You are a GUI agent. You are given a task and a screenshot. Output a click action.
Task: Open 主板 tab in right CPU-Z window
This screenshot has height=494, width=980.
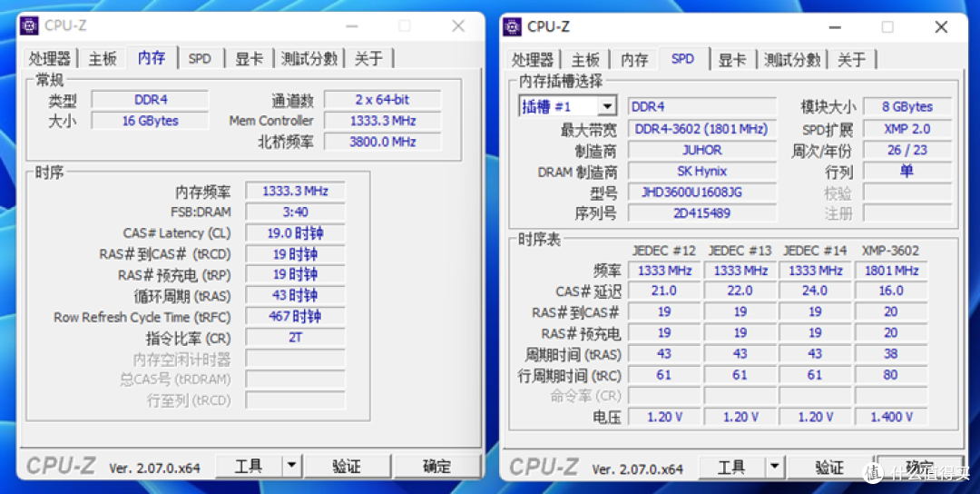(585, 60)
